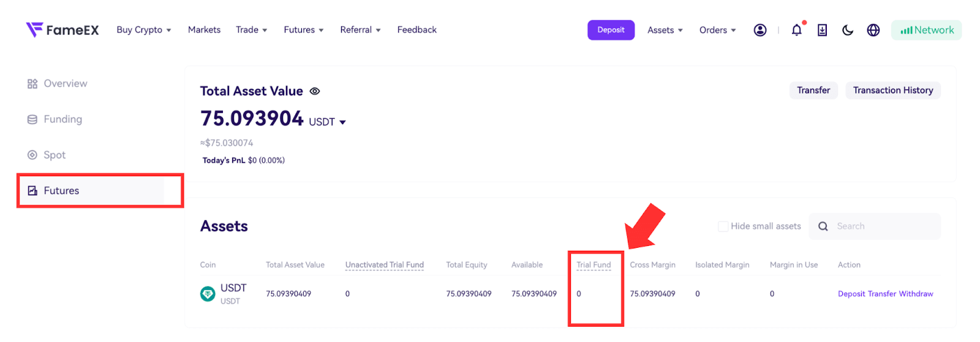Click the purple Deposit button

pyautogui.click(x=611, y=30)
